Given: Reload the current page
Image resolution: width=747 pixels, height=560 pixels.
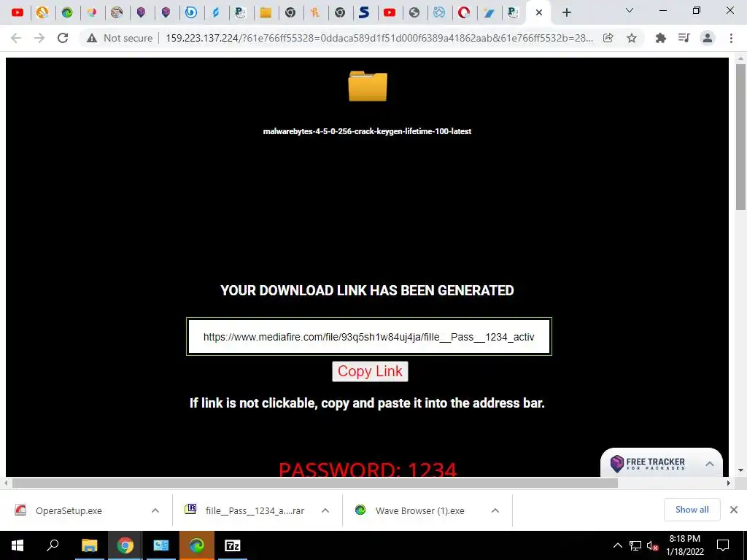Looking at the screenshot, I should coord(63,38).
